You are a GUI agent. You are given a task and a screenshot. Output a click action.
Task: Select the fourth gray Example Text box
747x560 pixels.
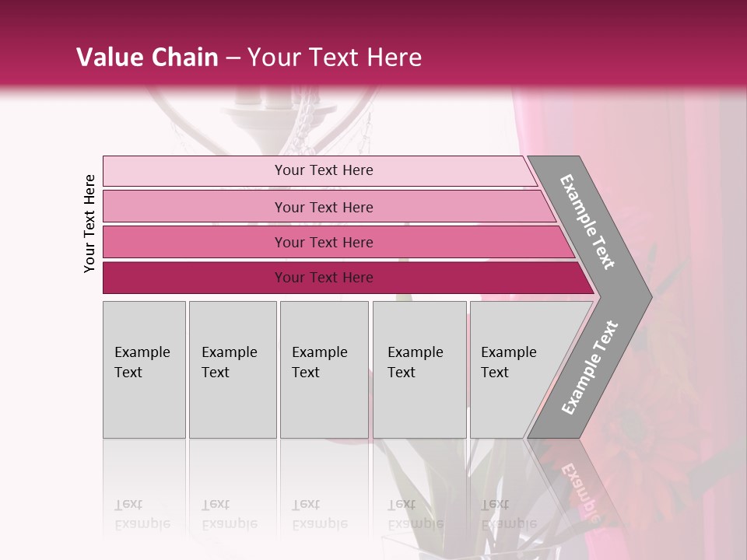pos(419,369)
